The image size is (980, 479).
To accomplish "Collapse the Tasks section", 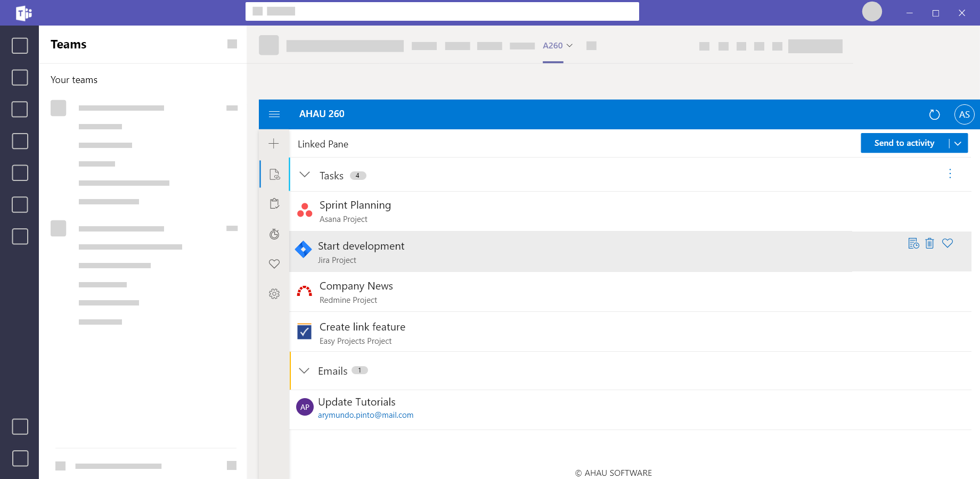I will [305, 175].
